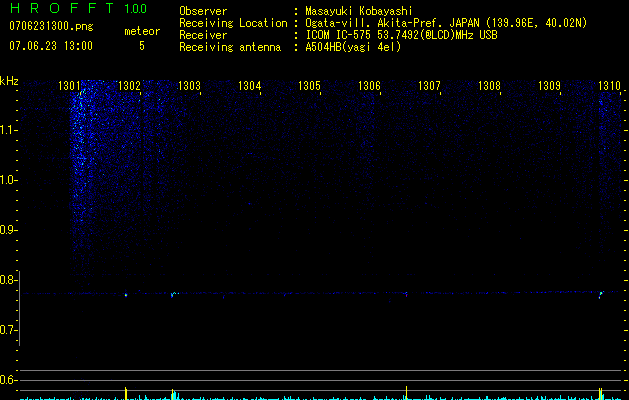Click the kHz axis unit label
Screen dimensions: 629x400
coord(9,81)
